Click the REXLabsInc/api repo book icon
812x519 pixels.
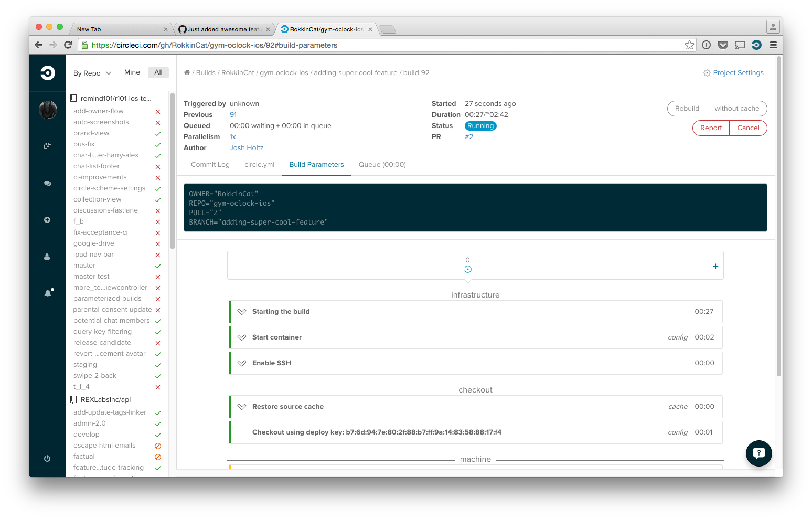pos(73,399)
